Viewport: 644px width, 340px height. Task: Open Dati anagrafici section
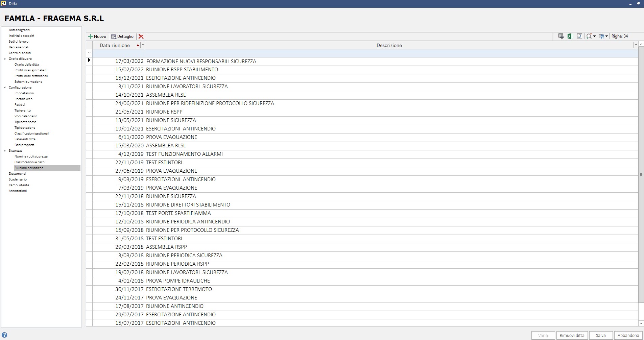point(19,30)
